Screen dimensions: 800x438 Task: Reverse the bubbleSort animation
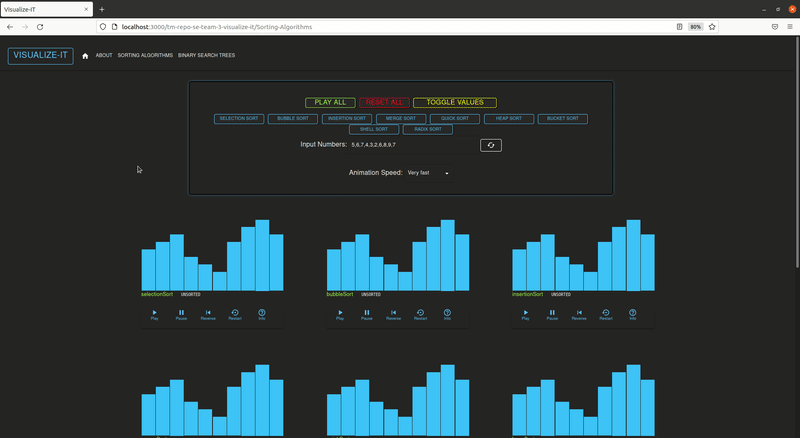point(393,314)
